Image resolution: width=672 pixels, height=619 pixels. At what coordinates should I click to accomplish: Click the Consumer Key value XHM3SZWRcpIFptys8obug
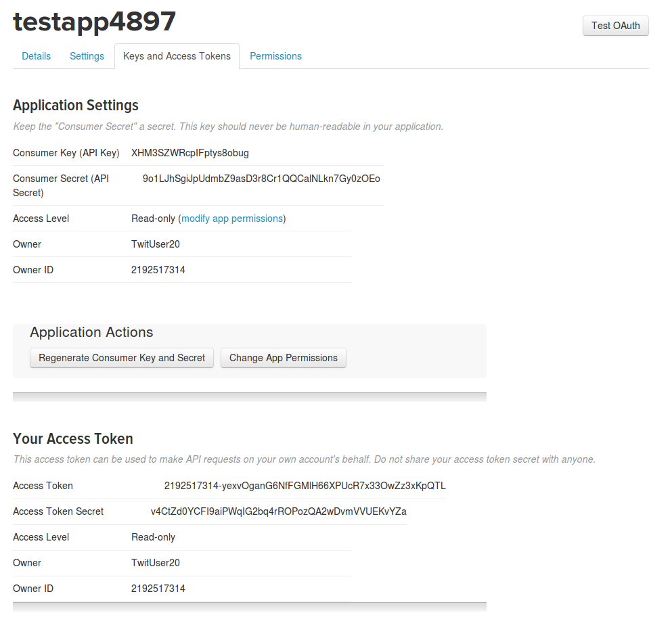click(x=190, y=153)
